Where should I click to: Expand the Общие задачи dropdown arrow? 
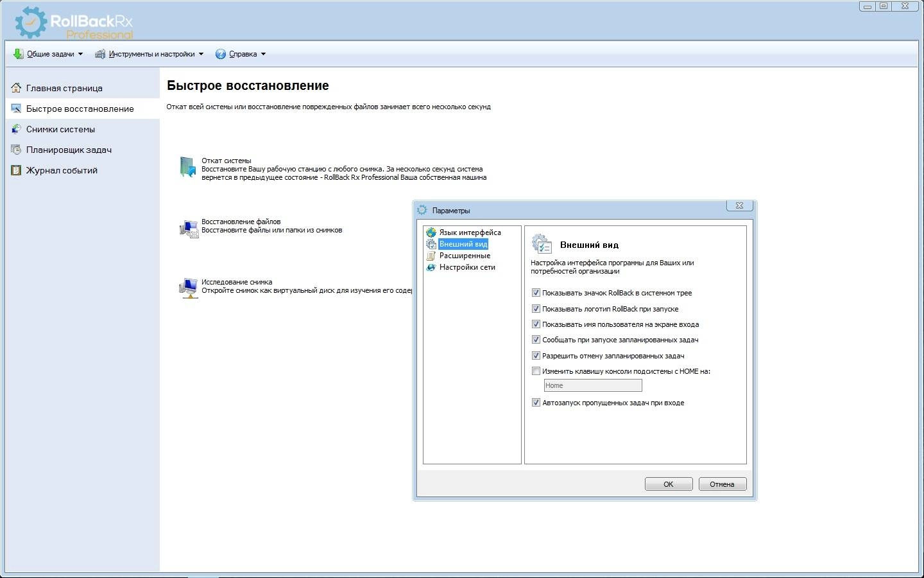pyautogui.click(x=80, y=54)
